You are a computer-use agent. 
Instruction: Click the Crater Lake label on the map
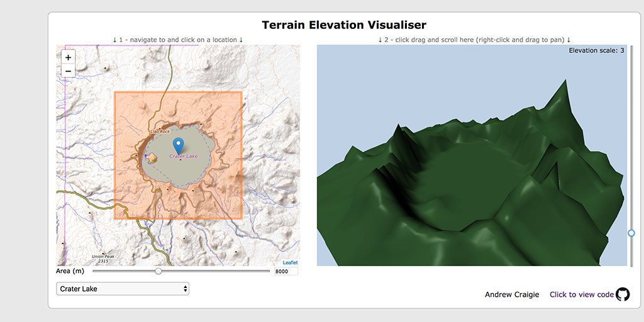click(184, 156)
